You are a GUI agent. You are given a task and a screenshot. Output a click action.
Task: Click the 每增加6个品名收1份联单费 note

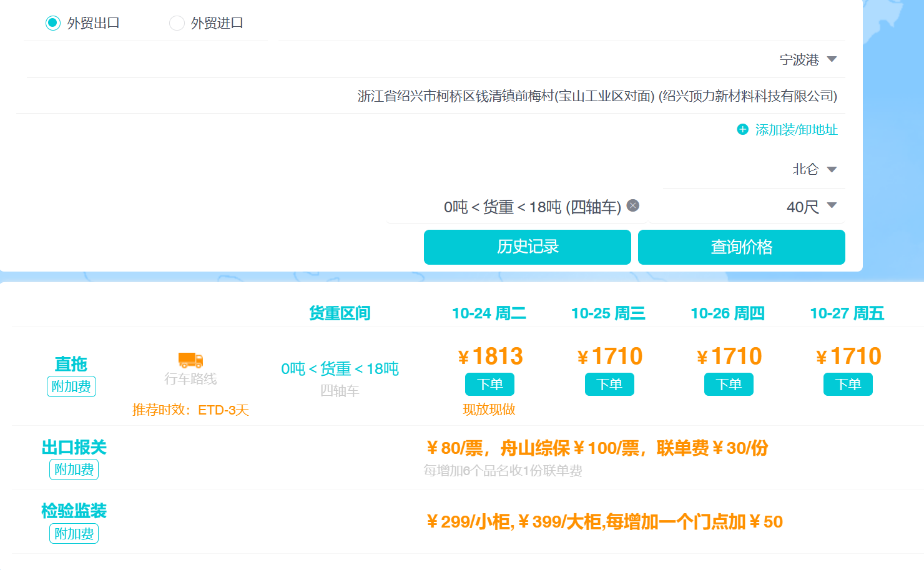click(x=503, y=471)
